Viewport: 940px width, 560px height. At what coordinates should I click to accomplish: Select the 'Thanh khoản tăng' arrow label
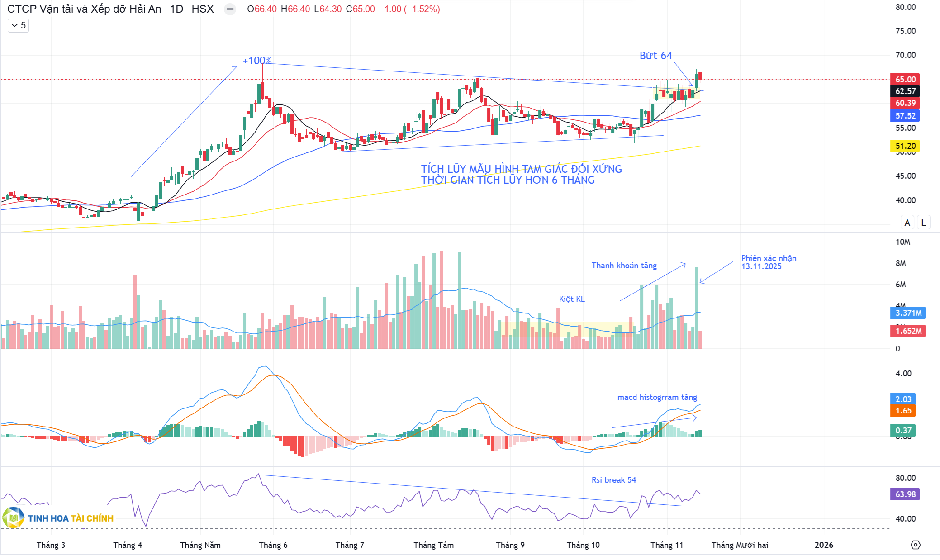(x=624, y=266)
